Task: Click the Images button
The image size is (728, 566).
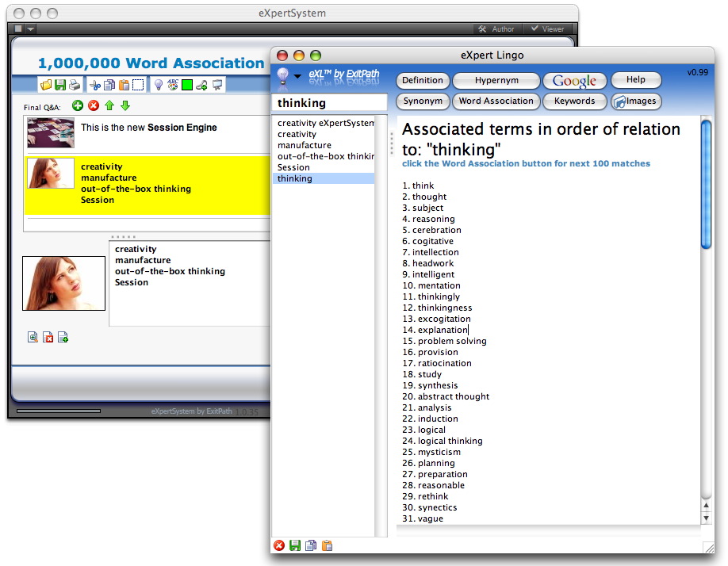Action: 635,101
